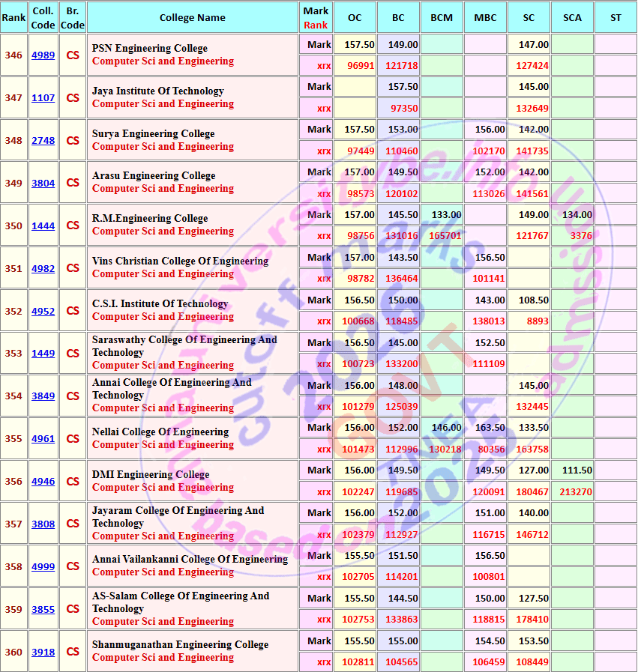
Task: Click the 4952 C.S.I. Institute code link
Action: tap(43, 311)
